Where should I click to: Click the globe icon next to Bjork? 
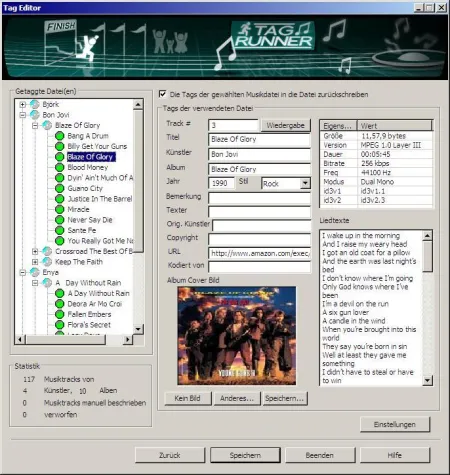[x=35, y=104]
